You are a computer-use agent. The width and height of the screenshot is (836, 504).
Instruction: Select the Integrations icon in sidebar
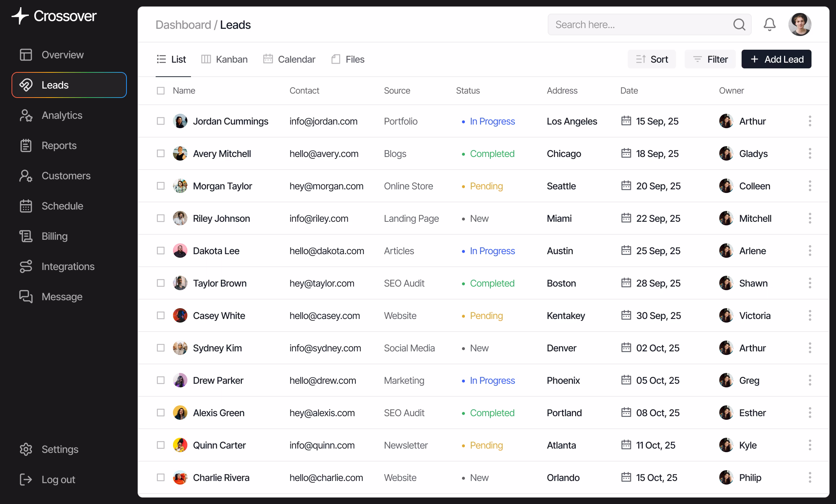(26, 266)
